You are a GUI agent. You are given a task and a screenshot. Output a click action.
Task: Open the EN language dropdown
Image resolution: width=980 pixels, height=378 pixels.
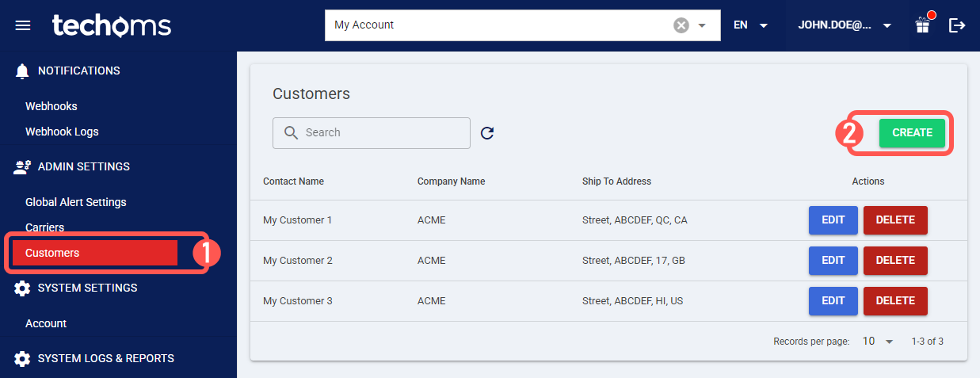751,25
